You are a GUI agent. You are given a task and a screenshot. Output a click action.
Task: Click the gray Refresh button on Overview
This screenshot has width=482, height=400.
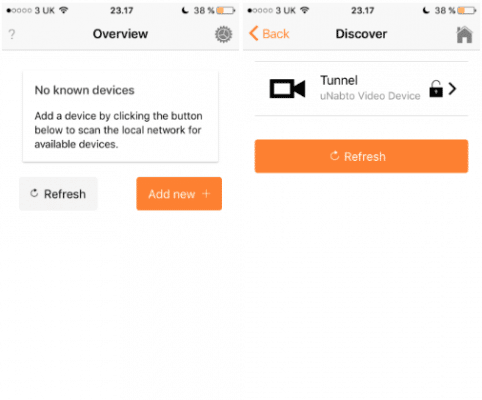point(58,194)
